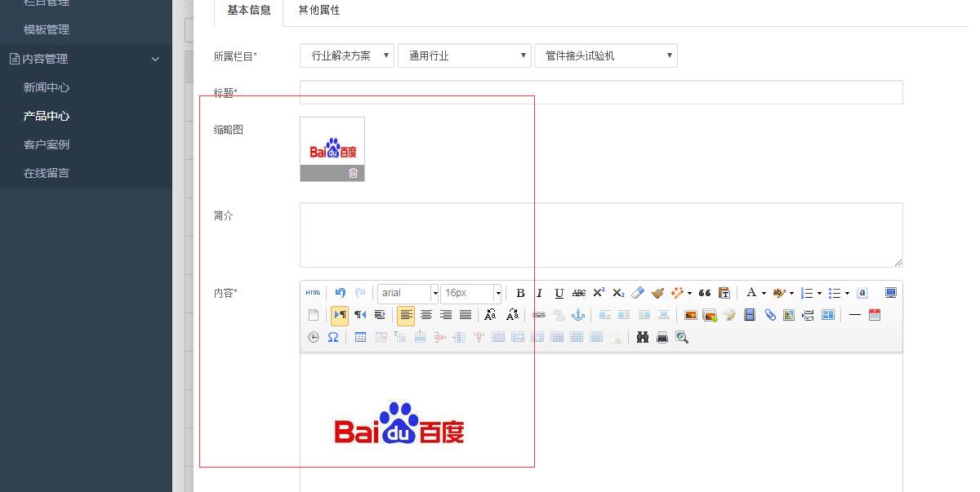Insert a blockquote
This screenshot has height=492, width=980.
[704, 293]
